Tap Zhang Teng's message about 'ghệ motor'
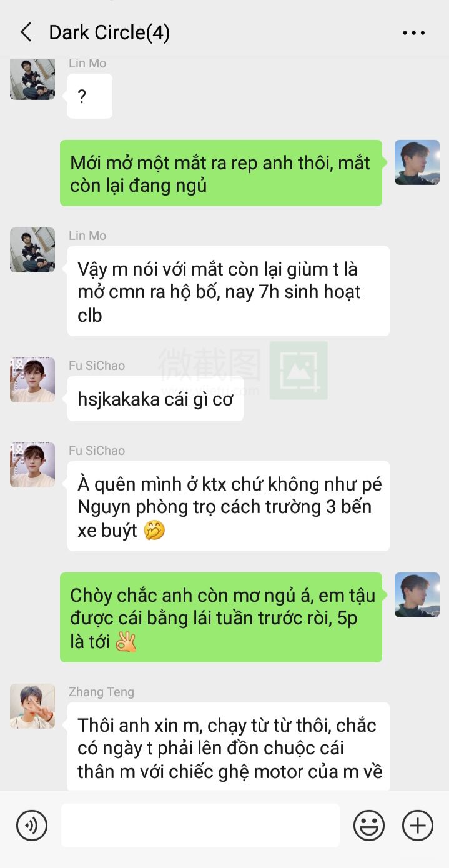Image resolution: width=449 pixels, height=868 pixels. pyautogui.click(x=229, y=747)
